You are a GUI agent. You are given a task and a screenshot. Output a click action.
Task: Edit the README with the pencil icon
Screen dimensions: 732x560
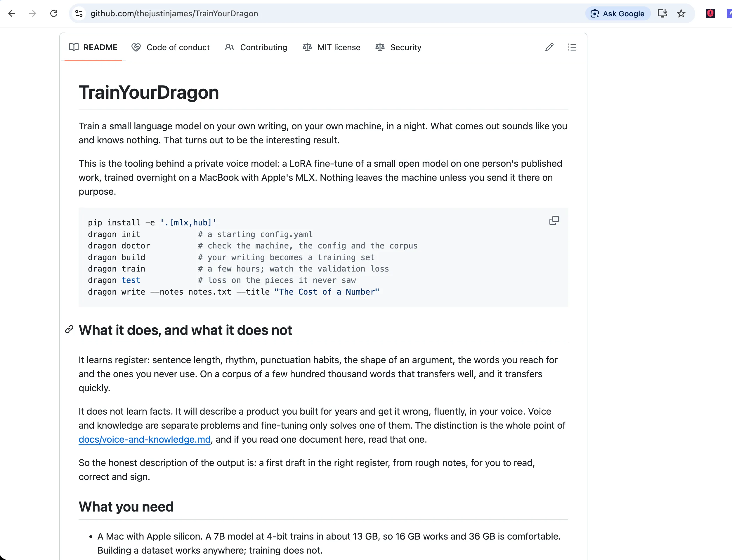coord(549,47)
